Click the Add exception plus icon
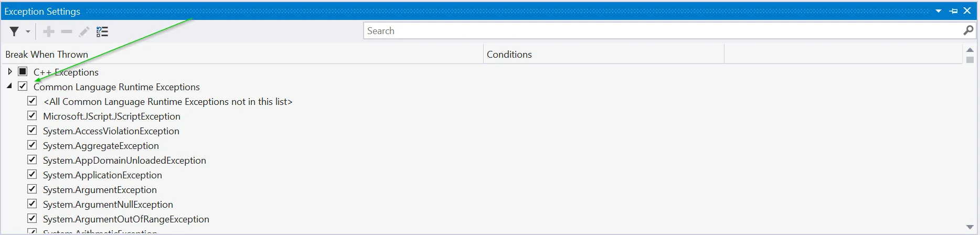This screenshot has height=235, width=980. 49,32
